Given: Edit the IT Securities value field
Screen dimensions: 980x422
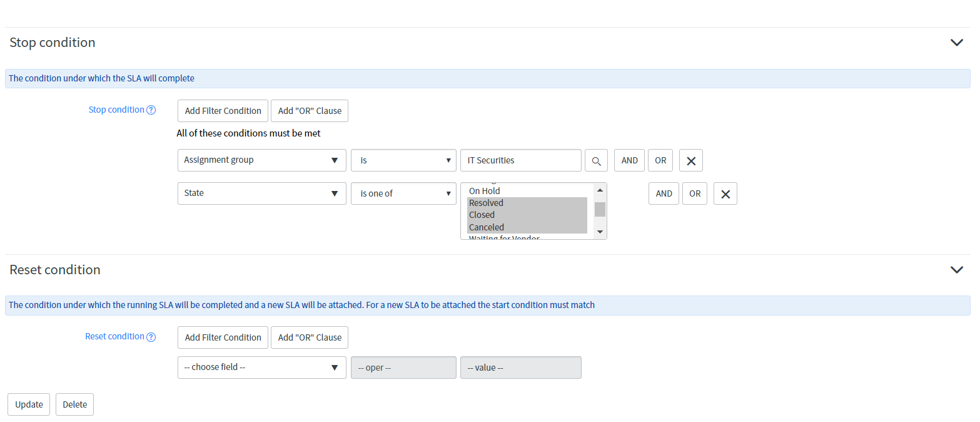Looking at the screenshot, I should [x=521, y=160].
